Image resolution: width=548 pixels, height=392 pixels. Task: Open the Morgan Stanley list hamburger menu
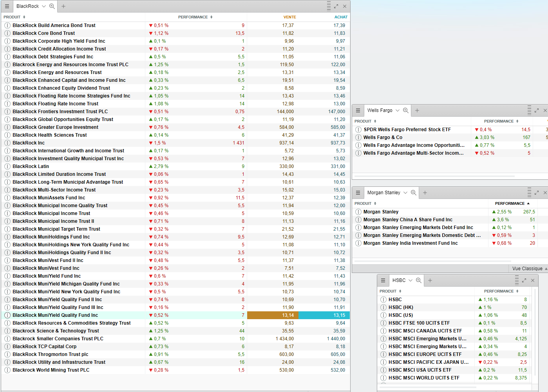click(358, 193)
